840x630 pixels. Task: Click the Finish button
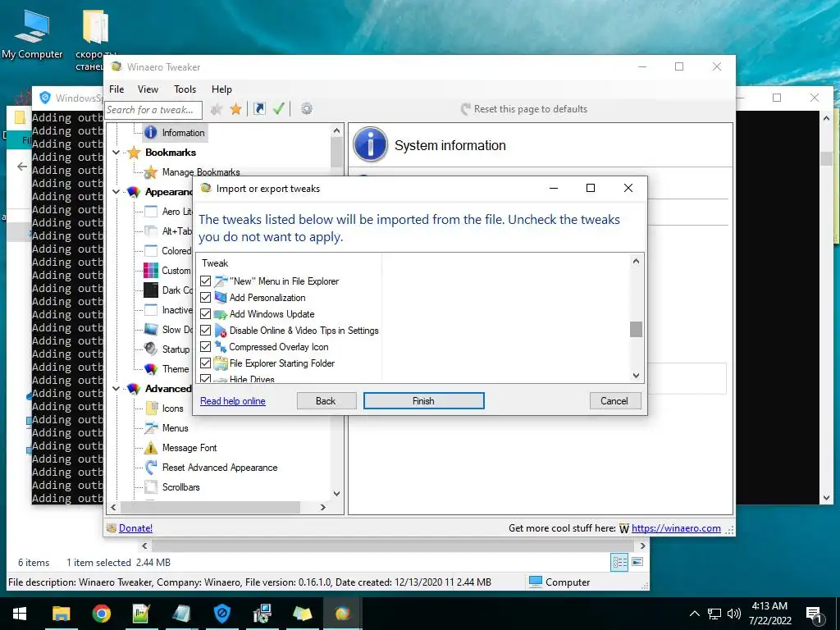[424, 400]
